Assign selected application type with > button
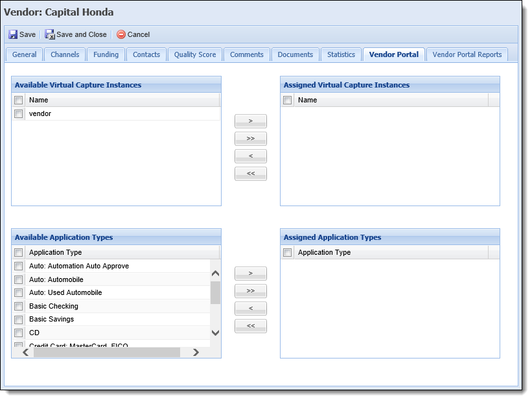Image resolution: width=532 pixels, height=400 pixels. point(251,274)
